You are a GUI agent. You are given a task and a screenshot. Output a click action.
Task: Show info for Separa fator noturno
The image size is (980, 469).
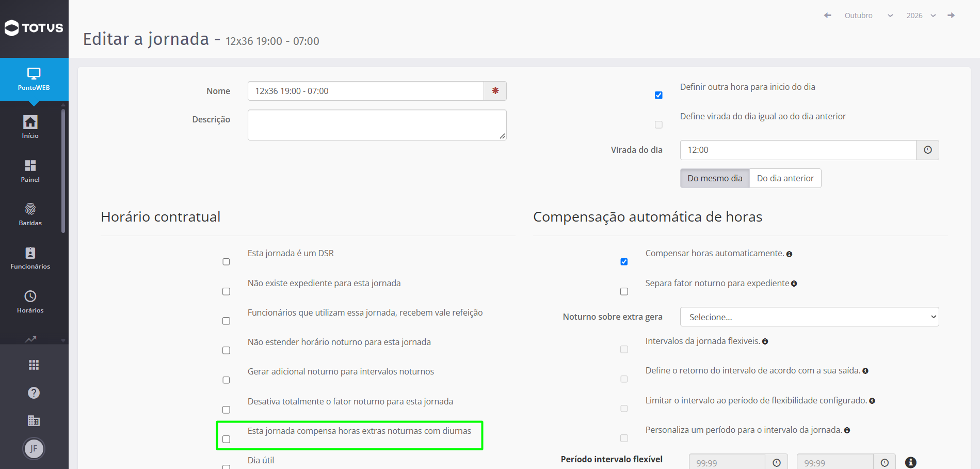coord(794,284)
